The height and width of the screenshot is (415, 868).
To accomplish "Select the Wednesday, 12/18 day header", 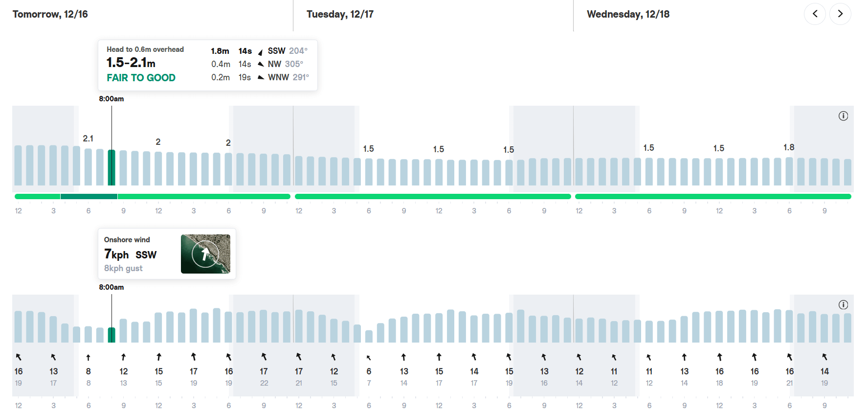I will click(x=628, y=14).
